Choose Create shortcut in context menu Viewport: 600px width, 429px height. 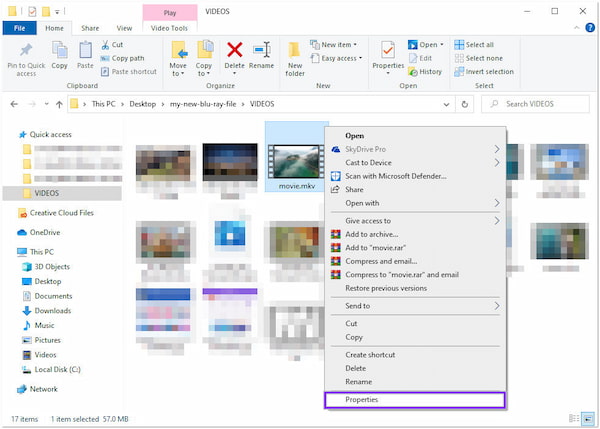pyautogui.click(x=415, y=355)
